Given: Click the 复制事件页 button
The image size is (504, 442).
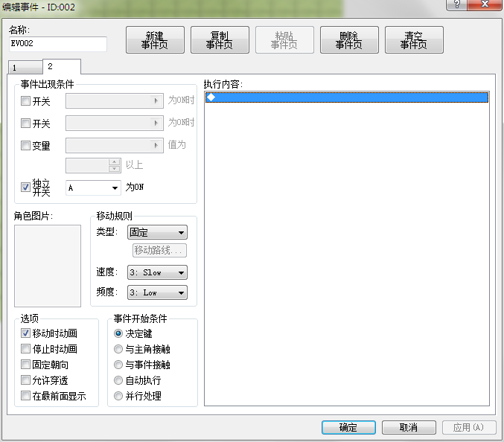Looking at the screenshot, I should coord(220,40).
